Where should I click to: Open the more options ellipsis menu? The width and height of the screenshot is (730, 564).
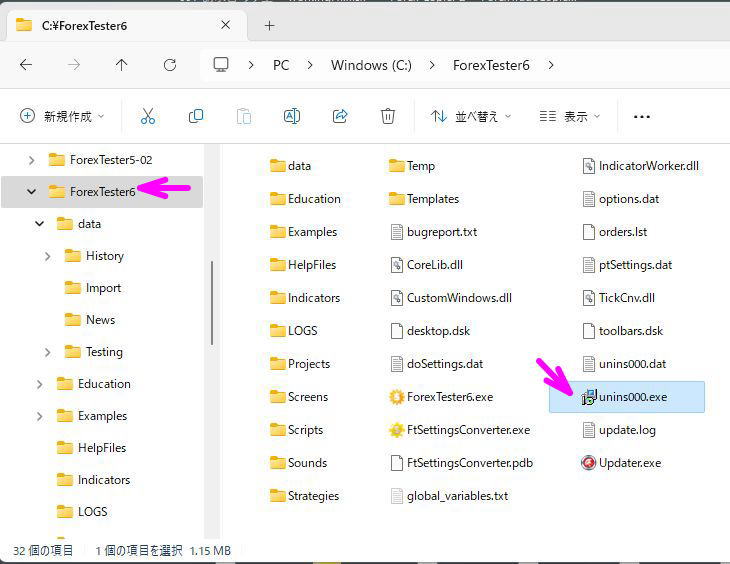coord(642,116)
